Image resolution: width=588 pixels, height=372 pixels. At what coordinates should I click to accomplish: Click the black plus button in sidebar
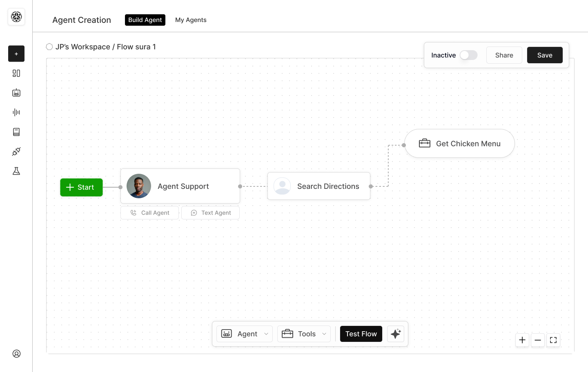pos(16,54)
